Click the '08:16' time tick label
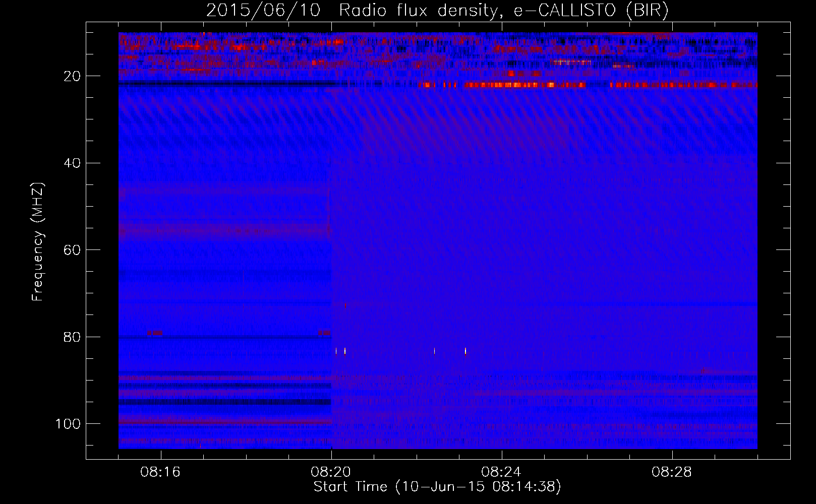This screenshot has width=816, height=504. (160, 472)
